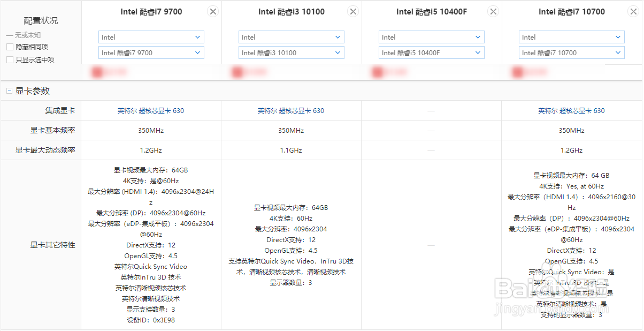This screenshot has width=644, height=331.
Task: Remove Intel 酷睿i7 10700 from comparison
Action: [633, 12]
